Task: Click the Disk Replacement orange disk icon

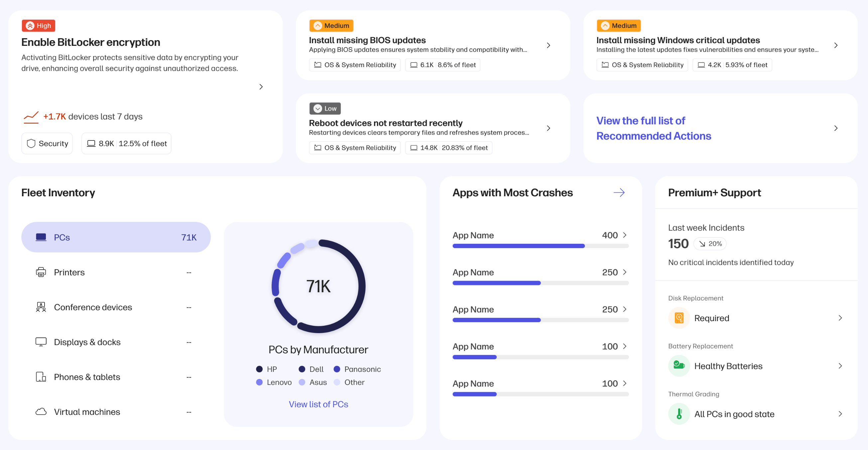Action: pyautogui.click(x=679, y=318)
